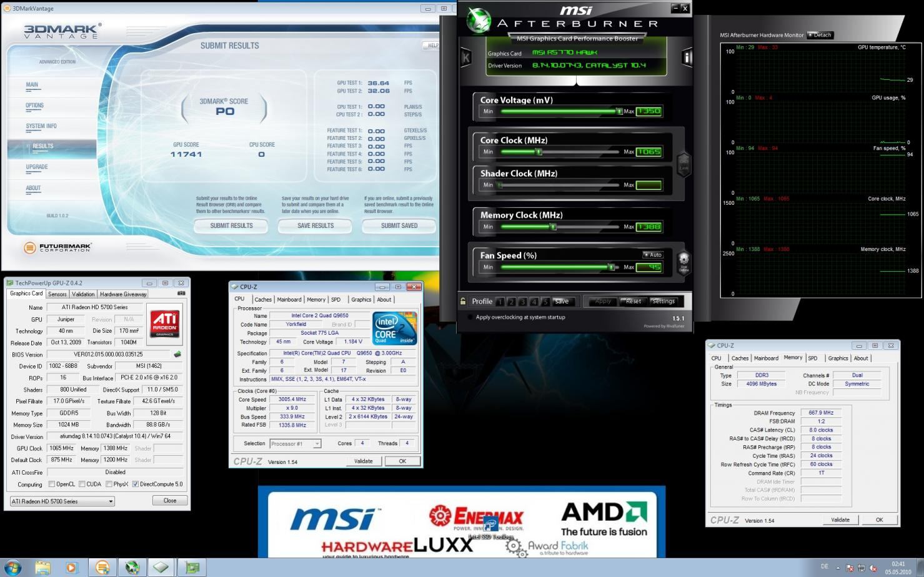Toggle the fan speed Auto button

click(653, 255)
